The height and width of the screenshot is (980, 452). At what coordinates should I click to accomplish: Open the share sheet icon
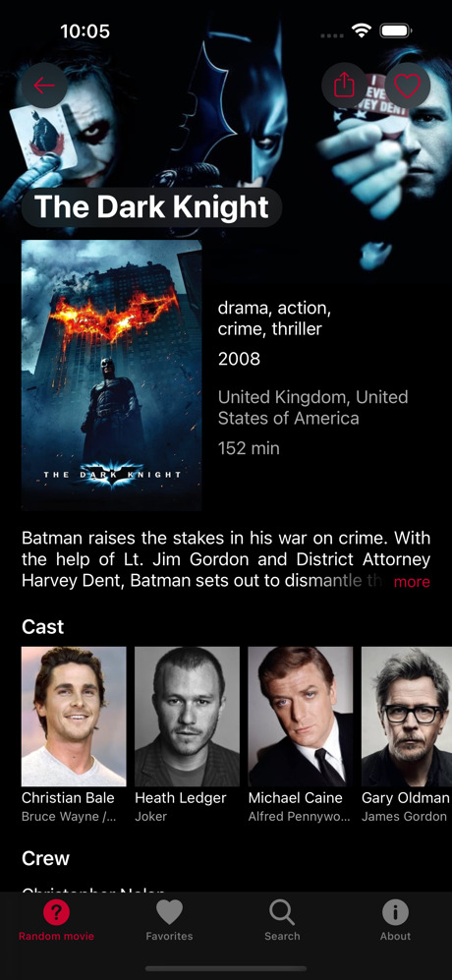[x=344, y=86]
